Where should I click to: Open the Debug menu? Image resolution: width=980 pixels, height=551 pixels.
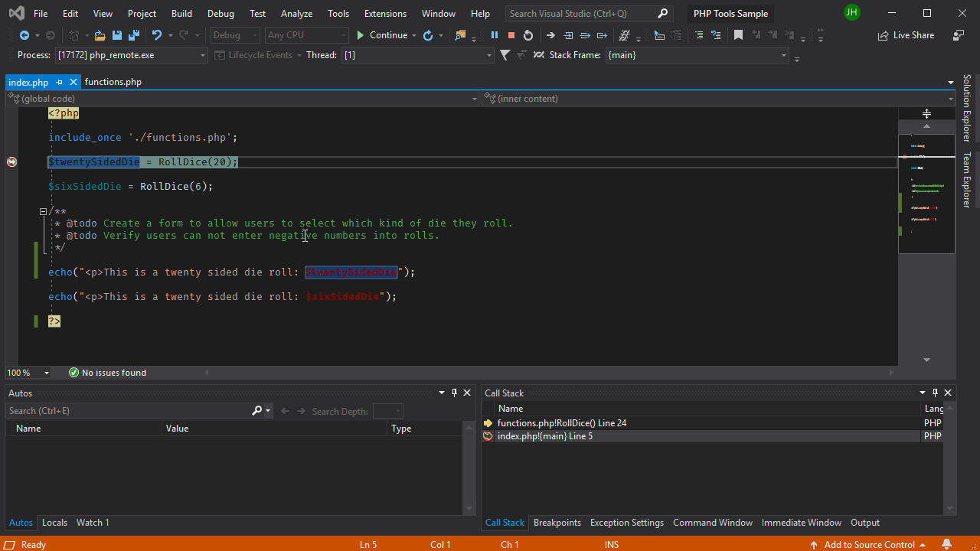click(x=220, y=14)
